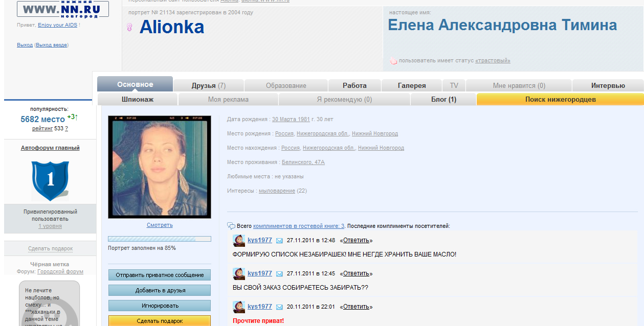Screen dimensions: 644x326
Task: Click the Белинского, 47А address link
Action: (x=303, y=162)
